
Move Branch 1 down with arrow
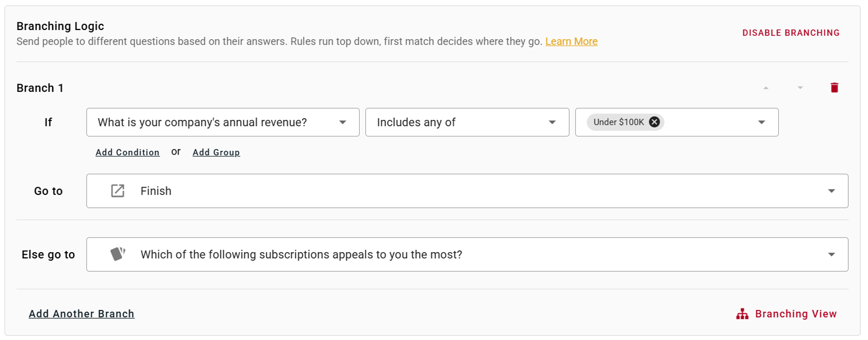click(x=800, y=88)
